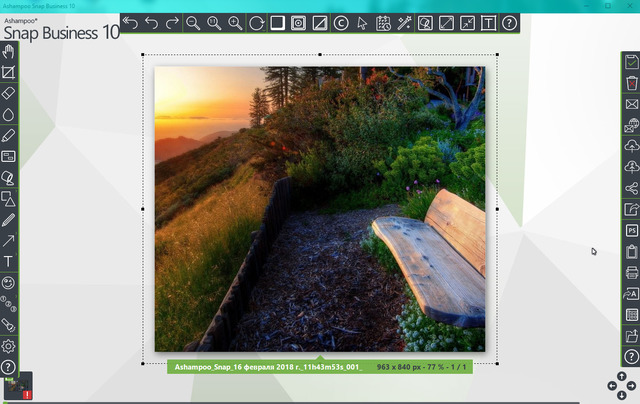Add copyright watermark with C icon
640x404 pixels.
[341, 22]
